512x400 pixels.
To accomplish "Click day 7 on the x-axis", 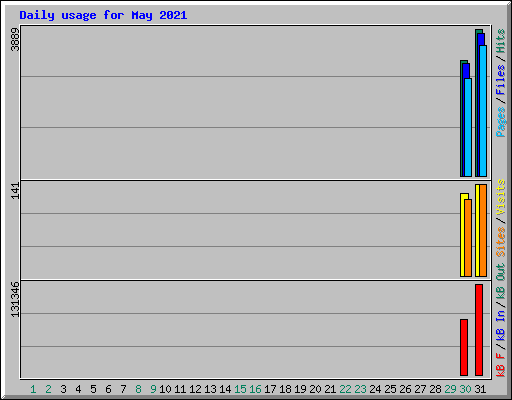I will (x=123, y=389).
